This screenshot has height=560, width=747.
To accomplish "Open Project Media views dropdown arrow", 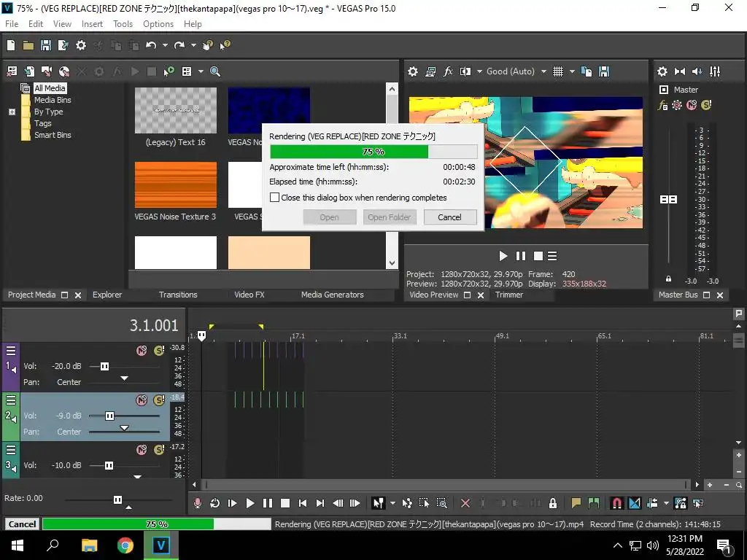I will pyautogui.click(x=201, y=71).
